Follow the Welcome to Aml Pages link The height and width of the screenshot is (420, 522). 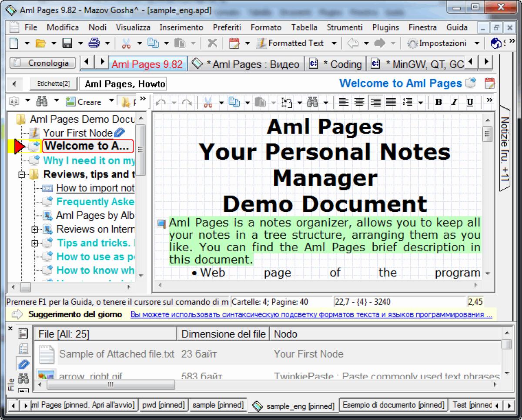(400, 83)
